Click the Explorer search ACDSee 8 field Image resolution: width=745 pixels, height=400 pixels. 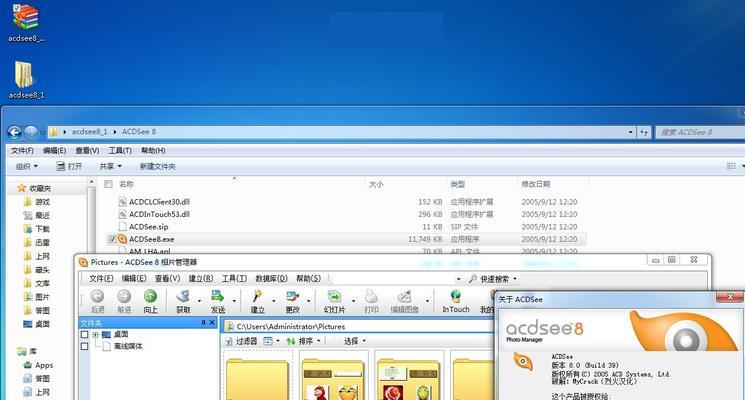pos(699,132)
